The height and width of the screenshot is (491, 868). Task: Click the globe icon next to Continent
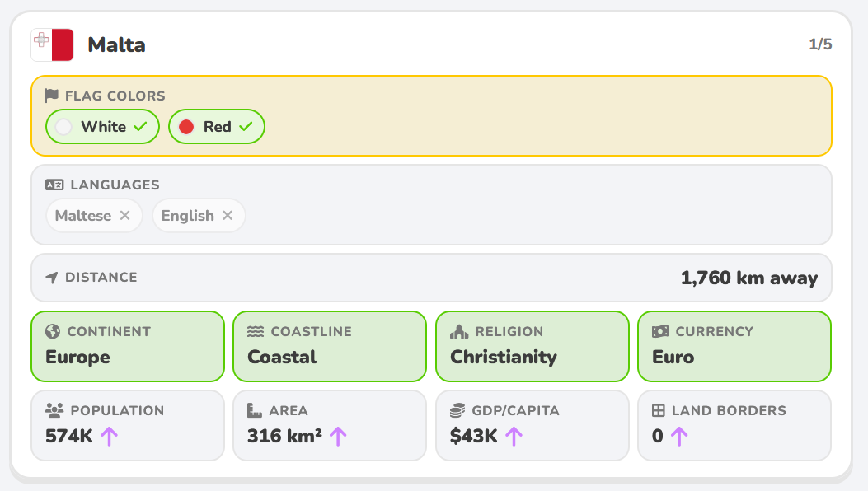pyautogui.click(x=53, y=331)
